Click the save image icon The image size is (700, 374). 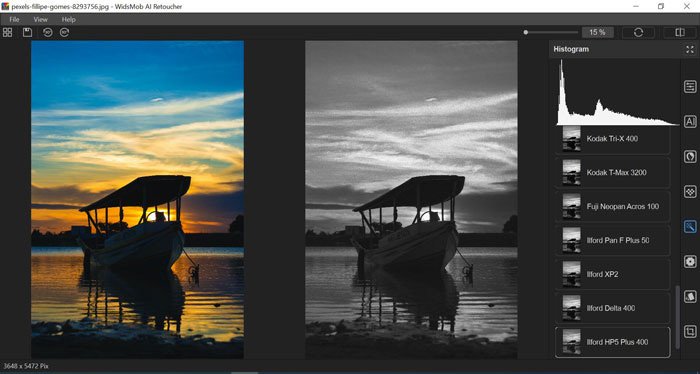27,33
